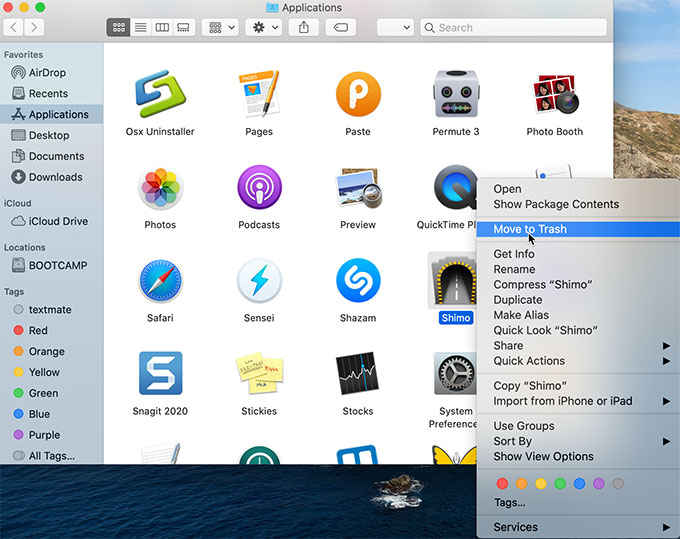The height and width of the screenshot is (539, 680).
Task: Open the Podcasts app icon
Action: pyautogui.click(x=259, y=188)
